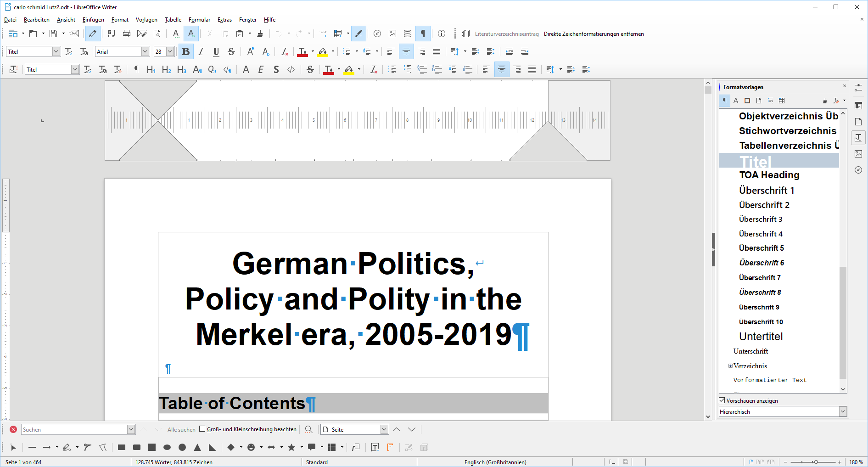Select the rectangle drawing shape
Viewport: 868px width, 467px height.
pyautogui.click(x=122, y=447)
